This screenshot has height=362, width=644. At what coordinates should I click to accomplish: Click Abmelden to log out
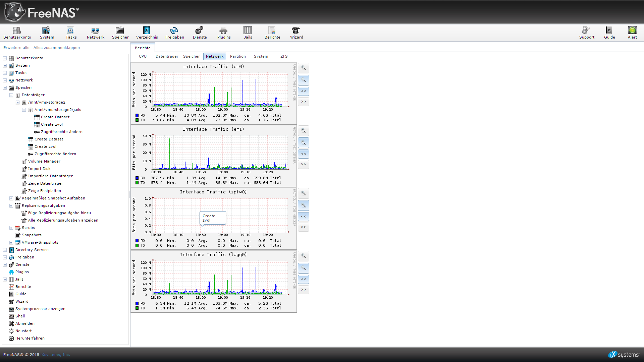[25, 323]
